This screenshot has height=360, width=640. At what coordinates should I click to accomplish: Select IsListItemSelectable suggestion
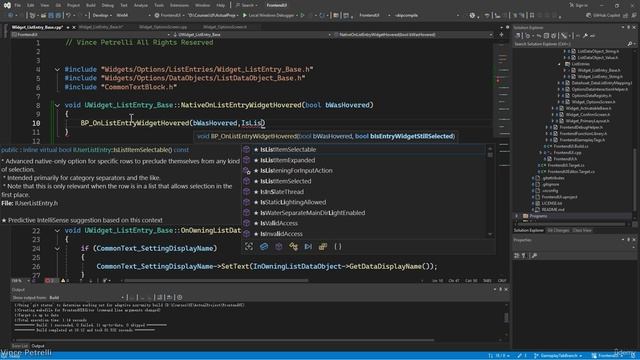pos(363,150)
